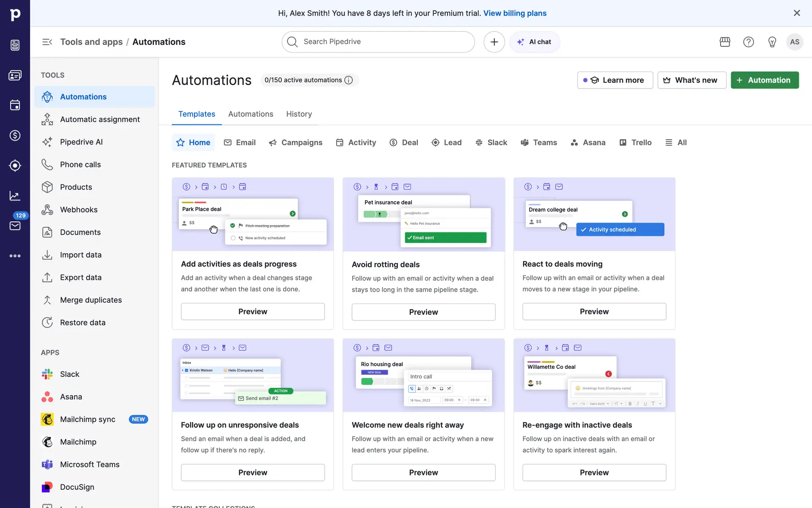
Task: Open Webhooks in the Tools sidebar
Action: (79, 210)
